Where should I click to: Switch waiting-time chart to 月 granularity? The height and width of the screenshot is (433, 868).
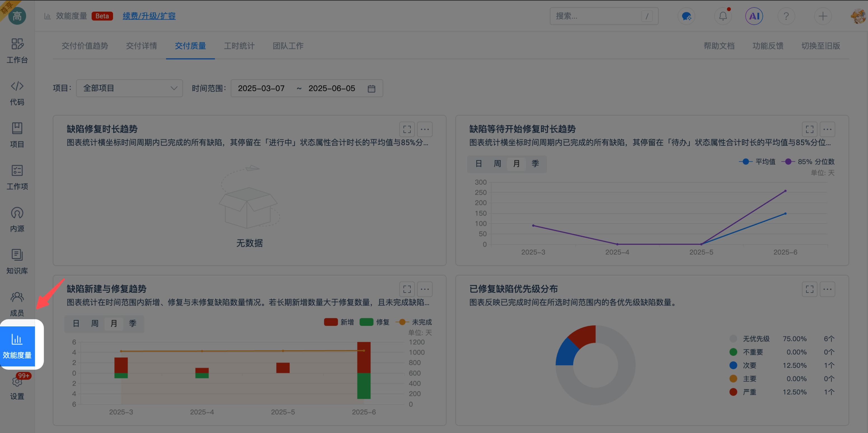[x=516, y=164]
